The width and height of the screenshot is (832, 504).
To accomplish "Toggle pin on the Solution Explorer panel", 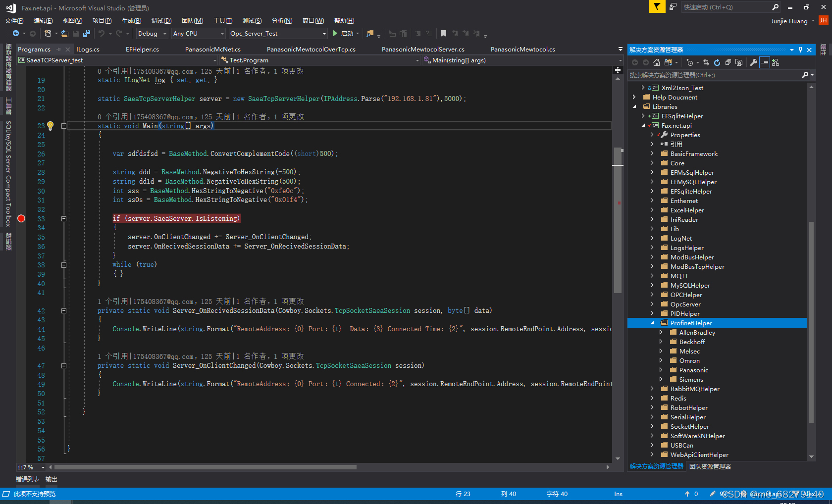I will coord(800,50).
